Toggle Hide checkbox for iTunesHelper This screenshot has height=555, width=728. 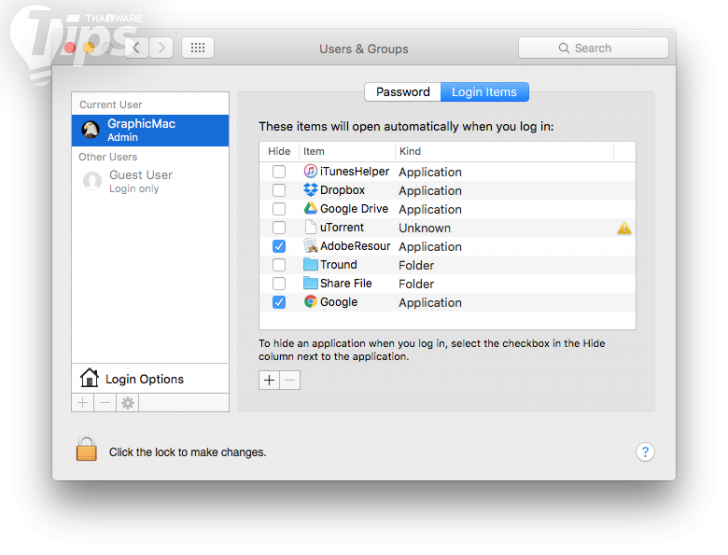(x=279, y=171)
